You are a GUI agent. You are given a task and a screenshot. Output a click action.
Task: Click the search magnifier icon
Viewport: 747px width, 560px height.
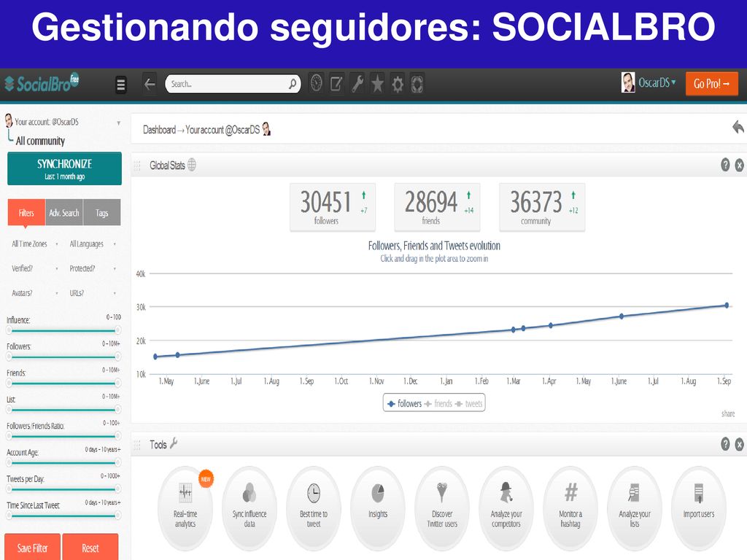point(293,84)
